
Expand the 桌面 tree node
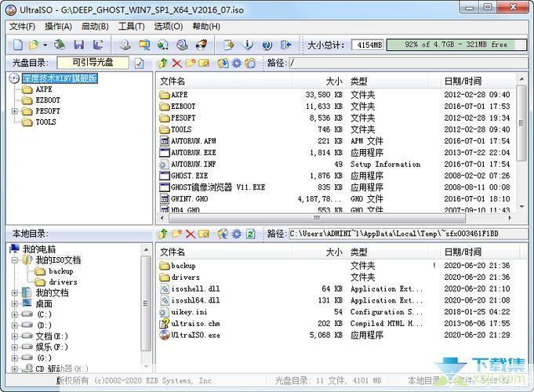click(x=15, y=303)
